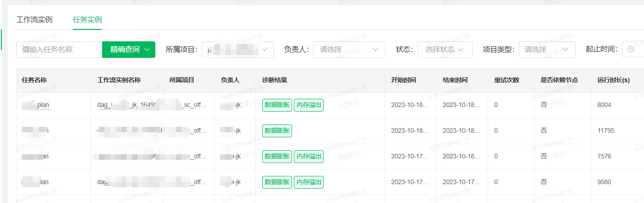Click 内存溢出 tag in the third row
Viewport: 644px width, 203px height.
308,157
